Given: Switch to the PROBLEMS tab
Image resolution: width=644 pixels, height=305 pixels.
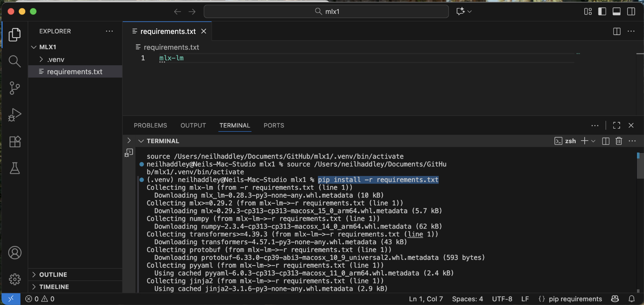Looking at the screenshot, I should [x=150, y=126].
